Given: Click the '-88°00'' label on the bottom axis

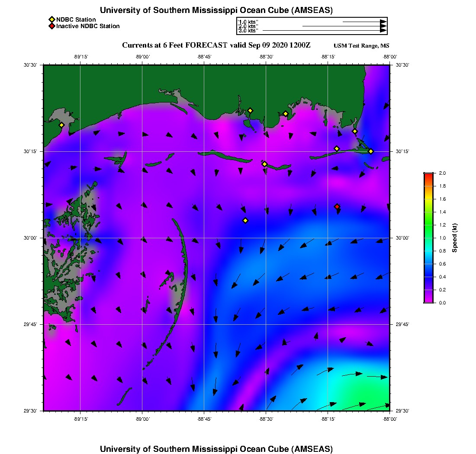Looking at the screenshot, I should (390, 419).
